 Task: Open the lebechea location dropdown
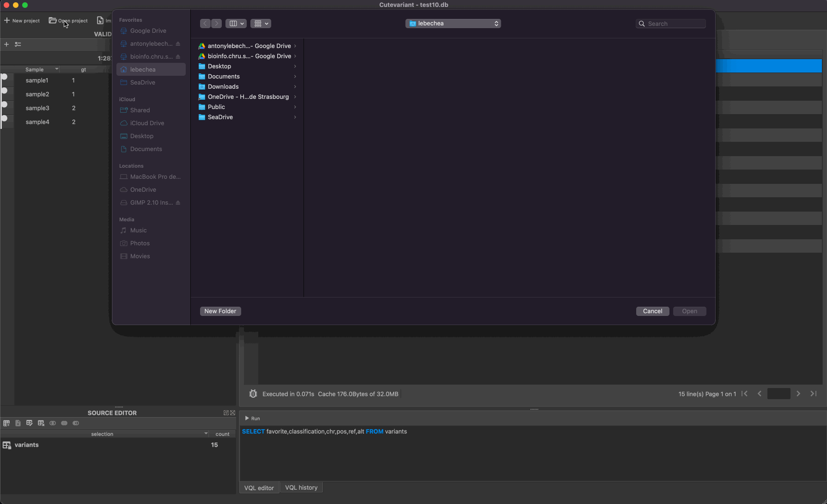[453, 23]
